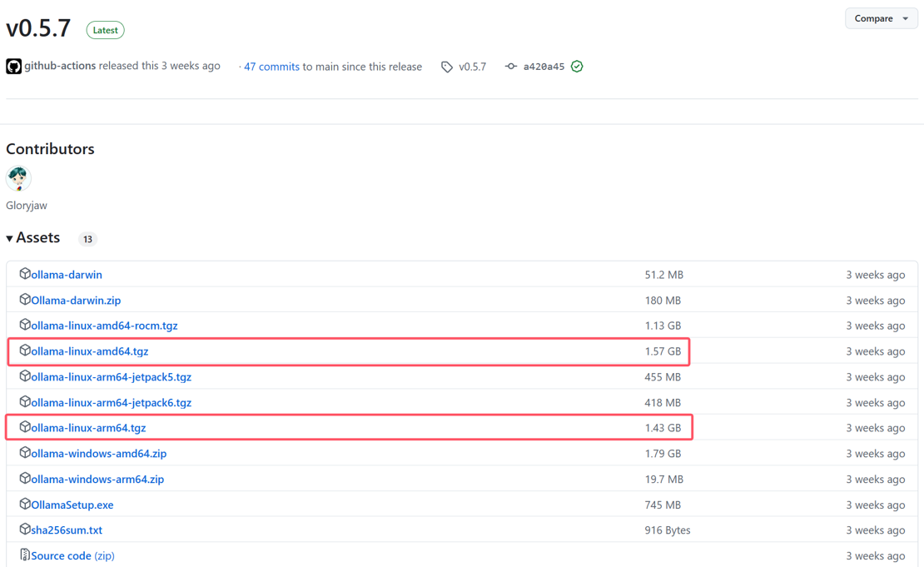Click package icon beside OllamaSetup.exe
Screen dimensions: 924x567
[x=25, y=504]
